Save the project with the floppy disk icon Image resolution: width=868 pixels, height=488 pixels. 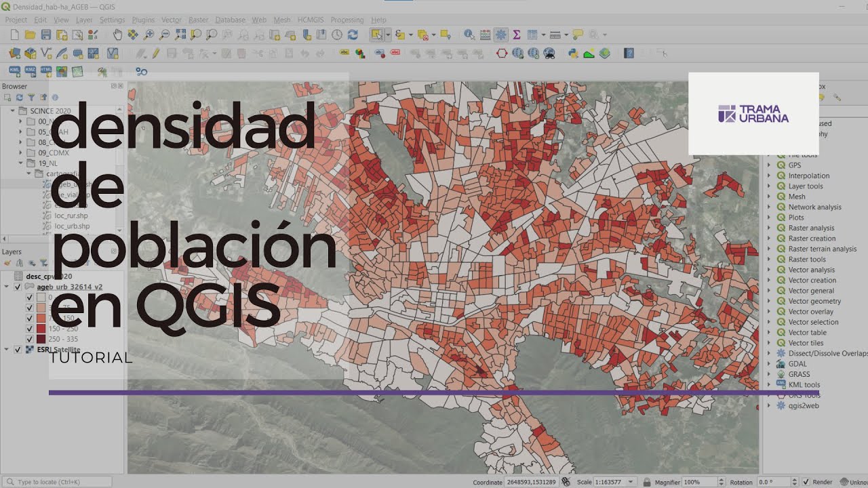point(45,35)
